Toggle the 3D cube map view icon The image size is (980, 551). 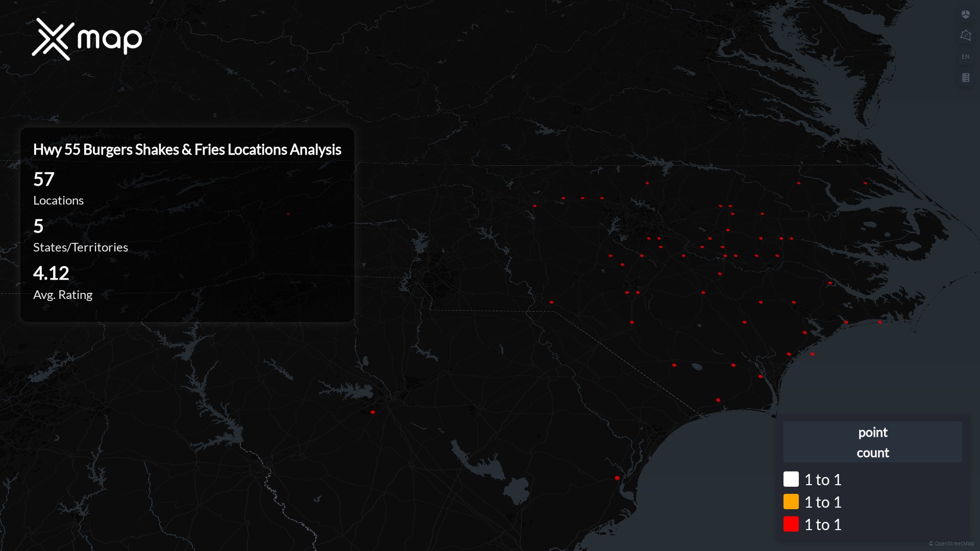coord(965,14)
